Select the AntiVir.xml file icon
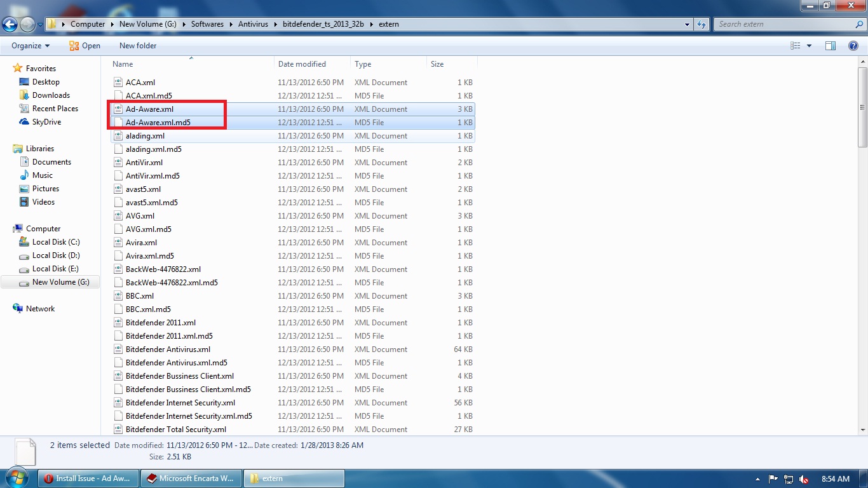This screenshot has width=868, height=488. 118,163
